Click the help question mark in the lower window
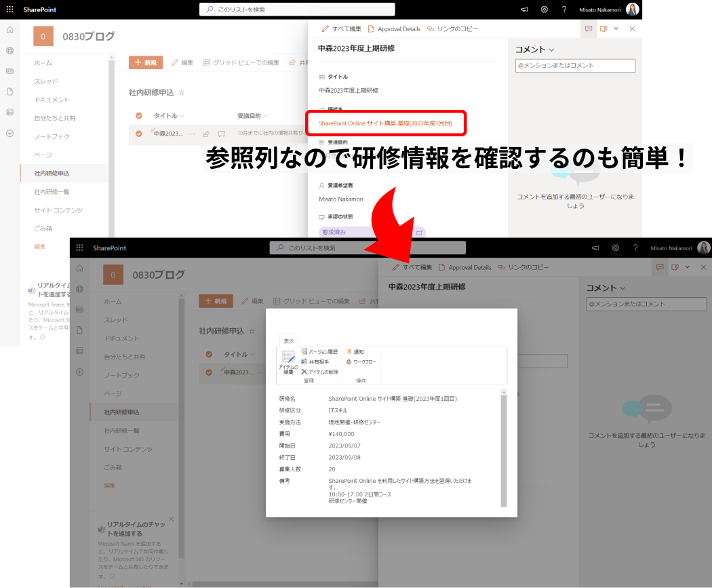 (x=636, y=248)
